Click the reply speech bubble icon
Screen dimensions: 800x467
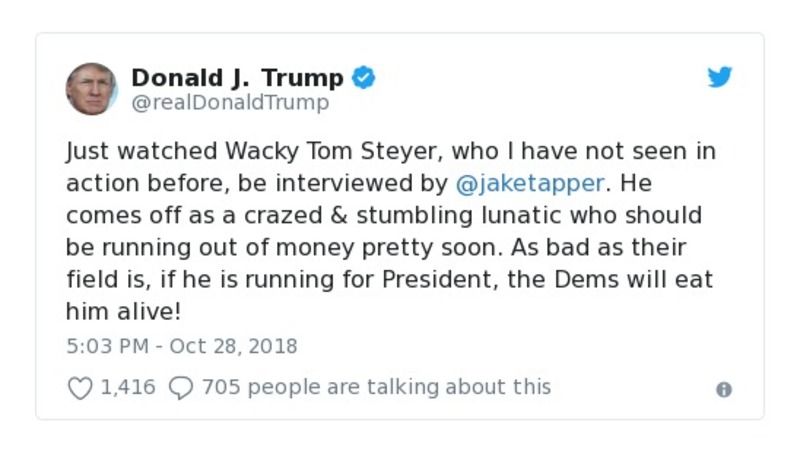coord(180,388)
